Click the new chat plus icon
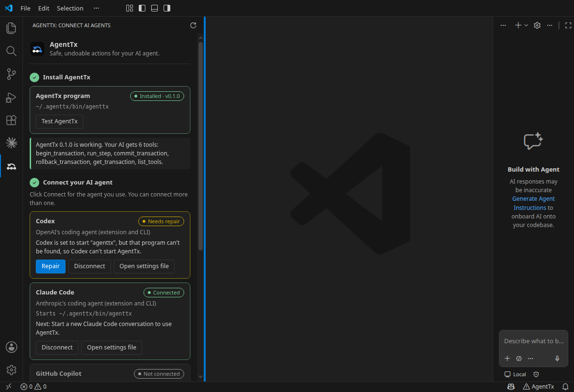574x392 pixels. pyautogui.click(x=518, y=25)
